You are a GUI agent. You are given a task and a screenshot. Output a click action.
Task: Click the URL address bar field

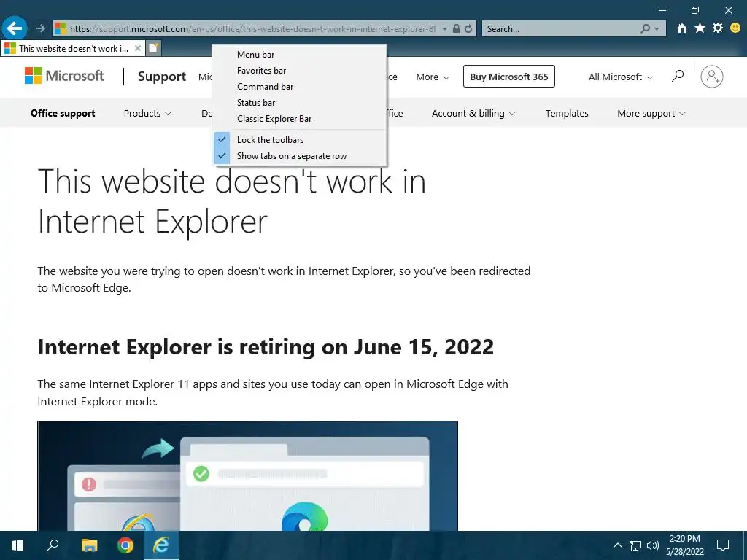coord(252,28)
